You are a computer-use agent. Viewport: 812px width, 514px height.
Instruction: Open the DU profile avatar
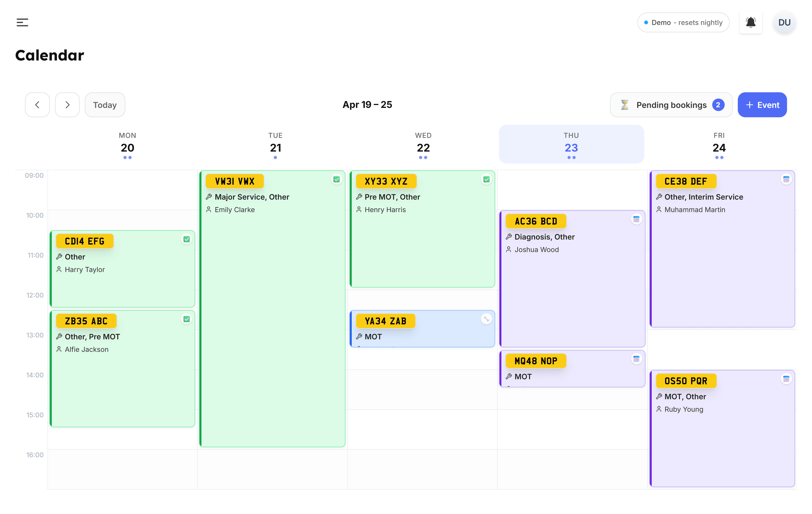pos(784,22)
